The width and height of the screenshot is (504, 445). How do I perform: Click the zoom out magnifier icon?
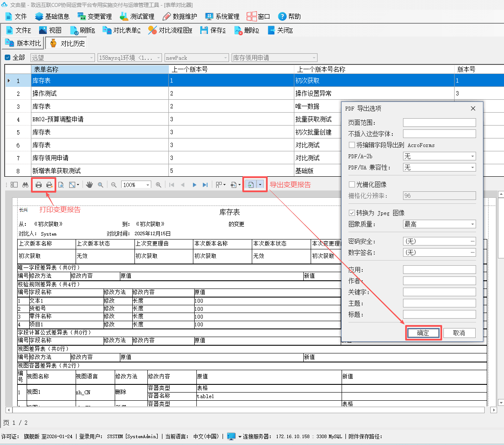click(x=114, y=185)
